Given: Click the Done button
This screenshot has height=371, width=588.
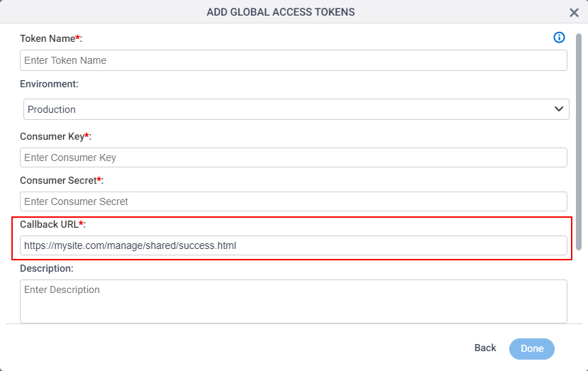Looking at the screenshot, I should (x=532, y=349).
